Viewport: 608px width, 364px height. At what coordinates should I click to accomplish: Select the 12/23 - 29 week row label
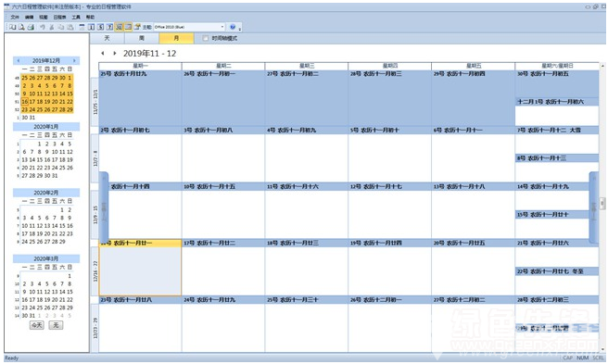coord(95,328)
